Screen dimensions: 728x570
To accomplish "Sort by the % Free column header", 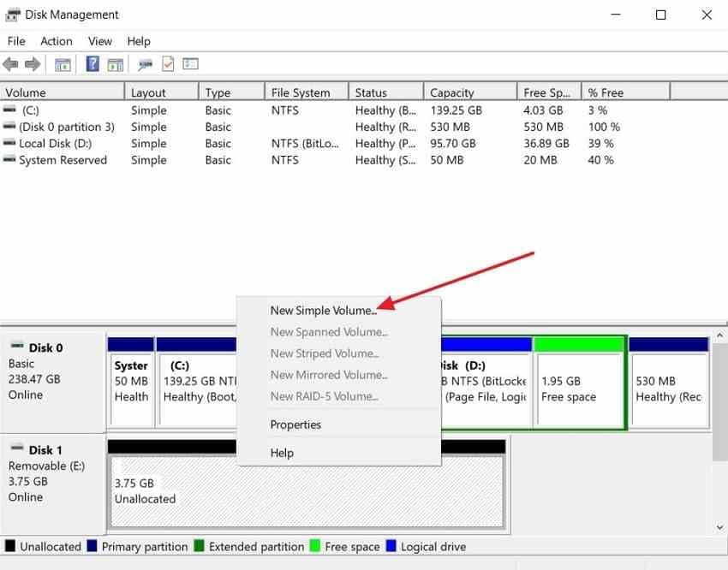I will [626, 92].
